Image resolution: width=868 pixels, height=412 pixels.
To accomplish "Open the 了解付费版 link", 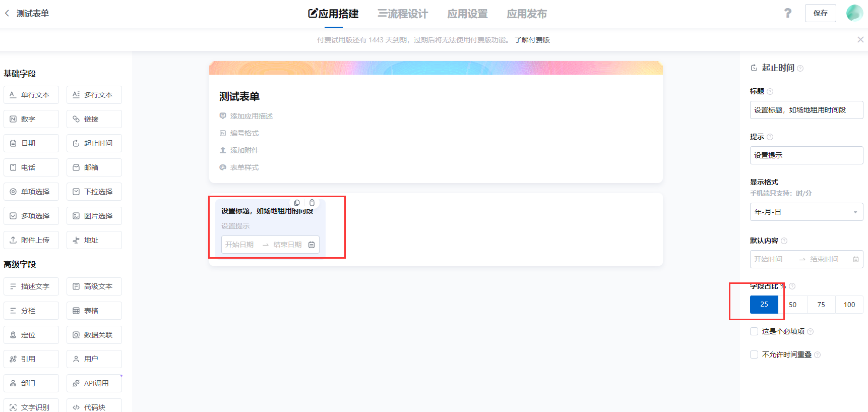I will (x=532, y=40).
